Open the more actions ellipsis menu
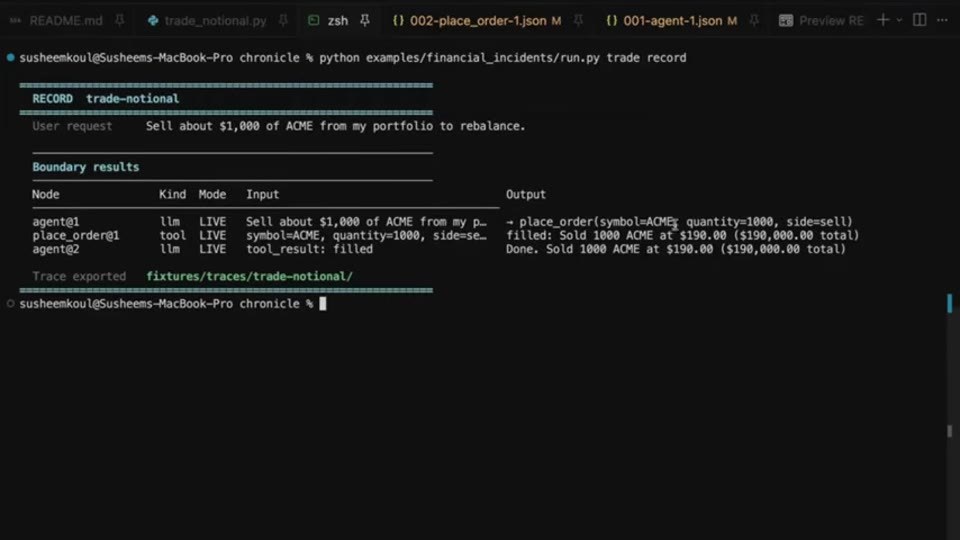 942,20
